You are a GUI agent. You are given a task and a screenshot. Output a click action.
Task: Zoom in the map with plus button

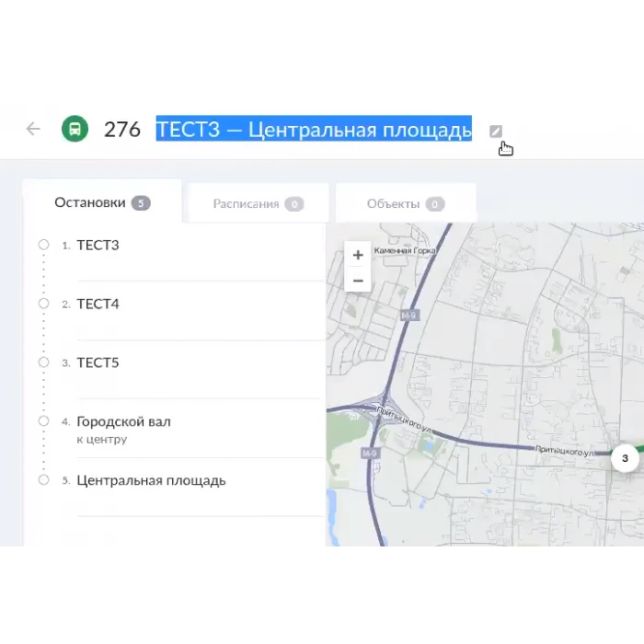click(358, 255)
